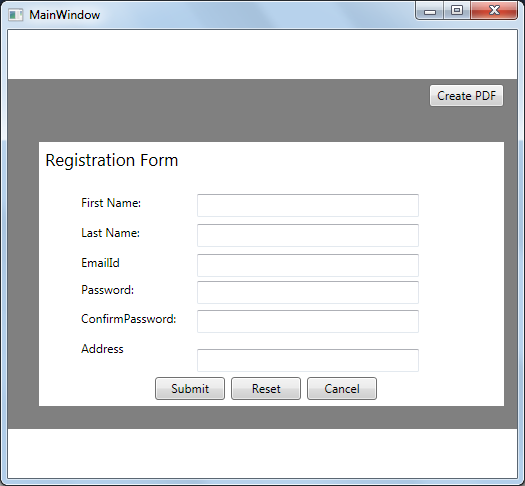The height and width of the screenshot is (486, 525).
Task: Minimize the MainWindow window
Action: (430, 11)
